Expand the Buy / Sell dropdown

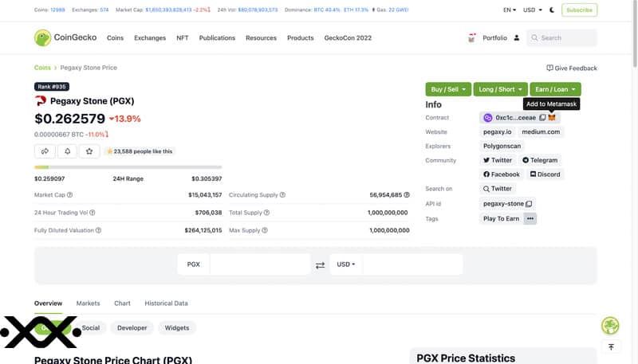(x=448, y=89)
